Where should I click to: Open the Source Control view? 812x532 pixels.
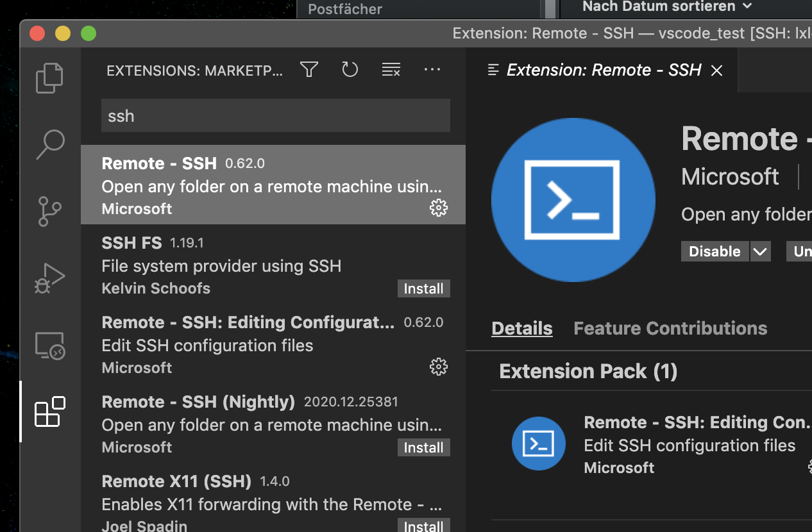50,211
